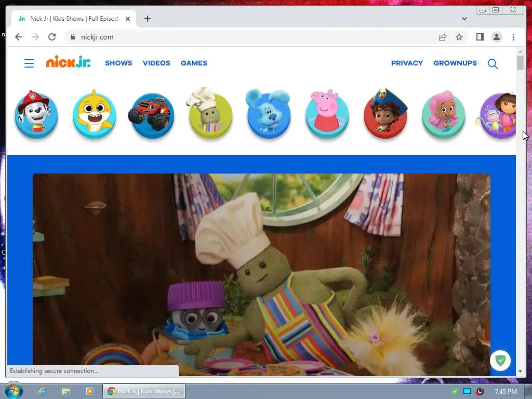The width and height of the screenshot is (532, 399).
Task: Click the share this page icon
Action: coord(443,37)
